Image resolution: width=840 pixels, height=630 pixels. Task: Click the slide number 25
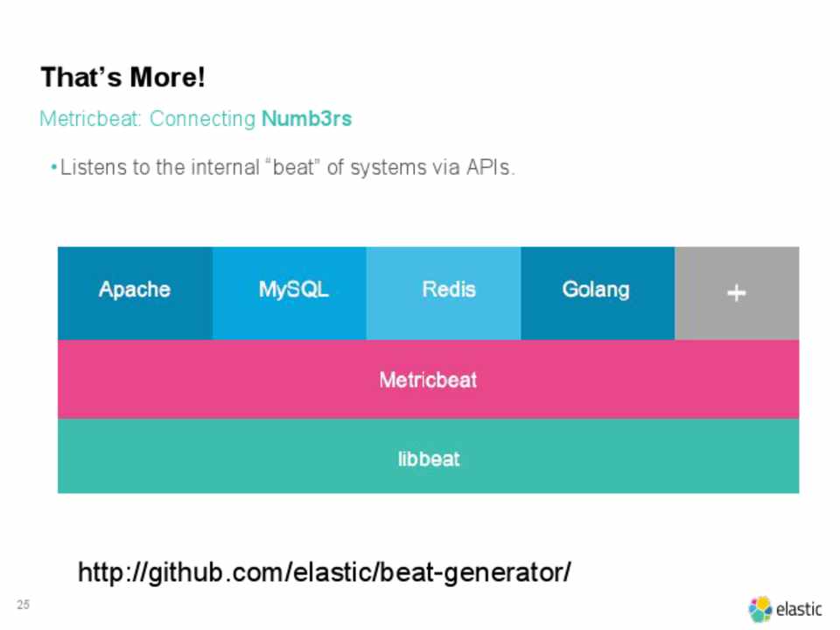click(x=23, y=605)
